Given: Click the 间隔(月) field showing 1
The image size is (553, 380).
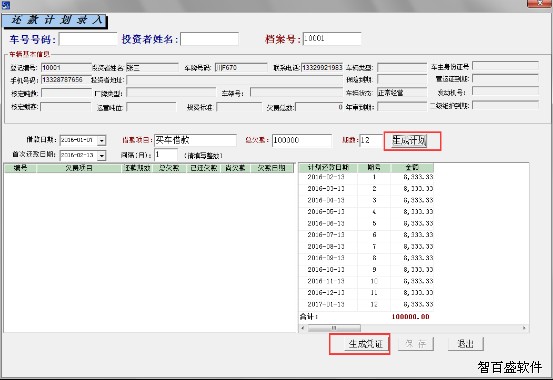Looking at the screenshot, I should (166, 155).
